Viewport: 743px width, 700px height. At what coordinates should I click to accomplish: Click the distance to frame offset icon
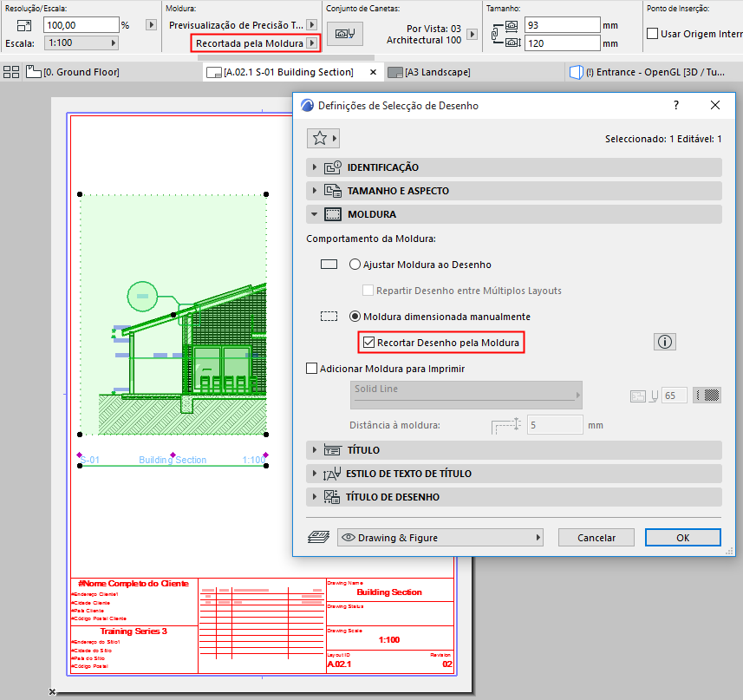coord(506,425)
